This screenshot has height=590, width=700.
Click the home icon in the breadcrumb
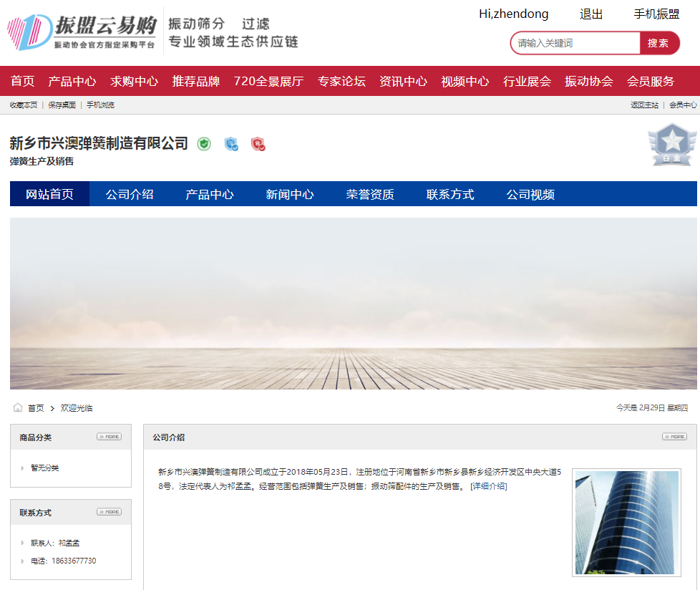coord(18,408)
